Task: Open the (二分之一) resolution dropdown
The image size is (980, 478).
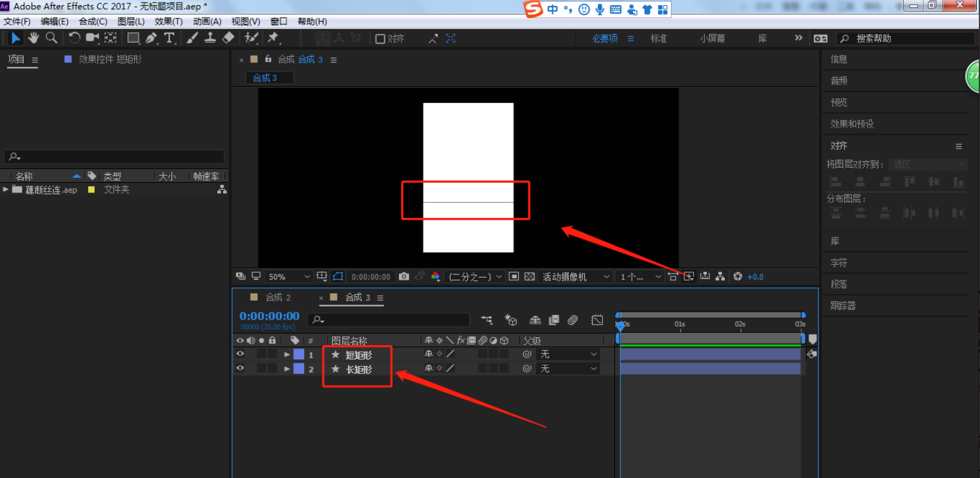Action: (x=475, y=276)
